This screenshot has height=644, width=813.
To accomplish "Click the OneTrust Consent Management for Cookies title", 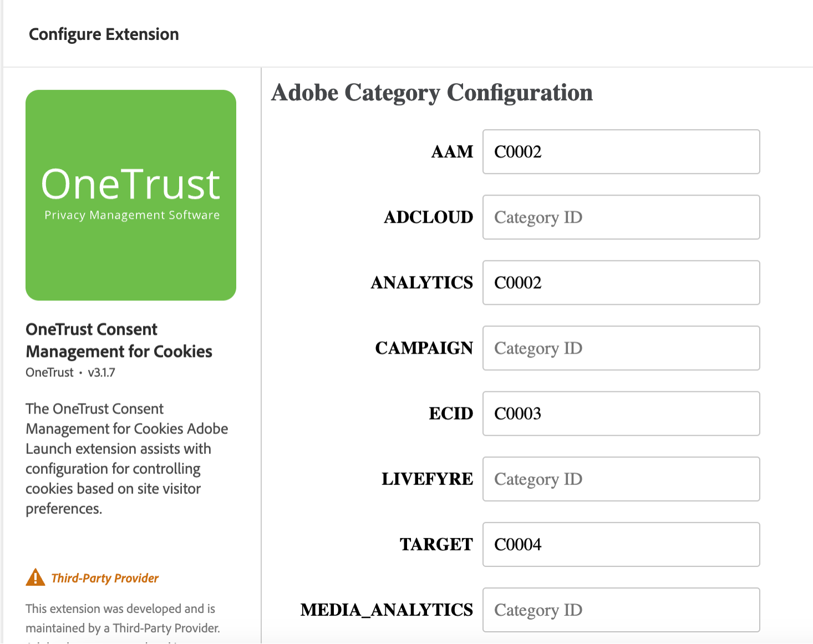I will (119, 340).
